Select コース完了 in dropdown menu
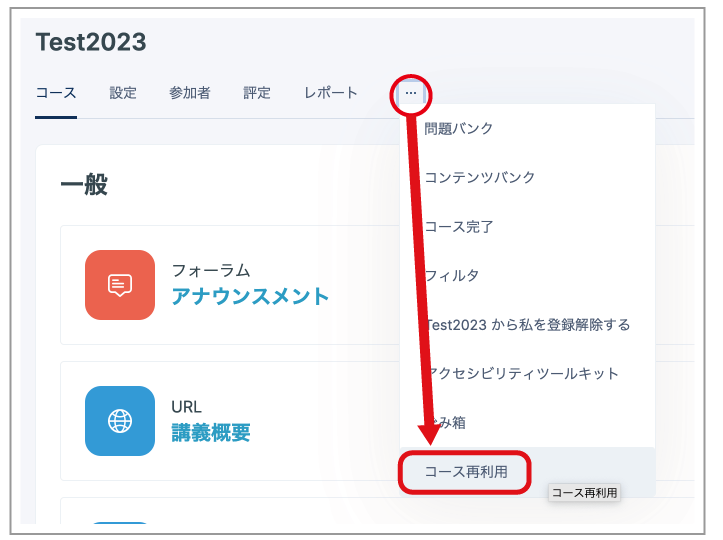 coord(527,226)
